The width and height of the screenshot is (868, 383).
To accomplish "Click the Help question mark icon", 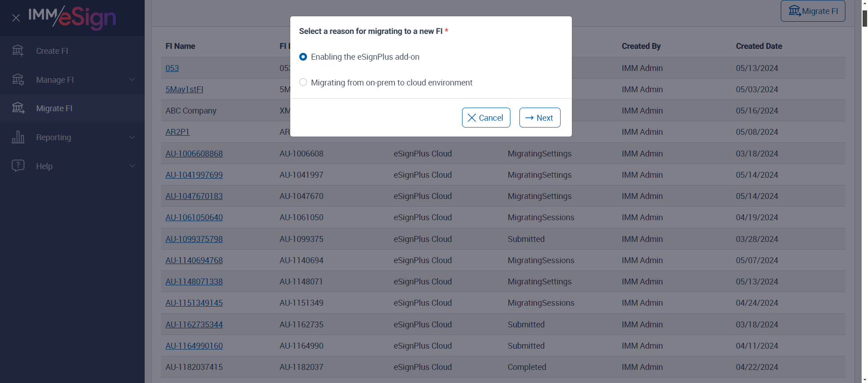I will click(x=18, y=166).
